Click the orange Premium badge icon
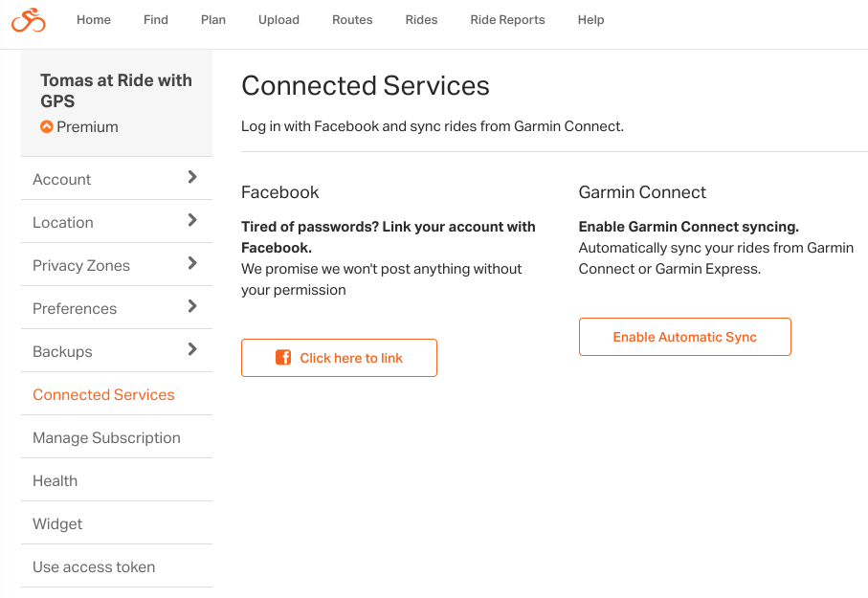868x598 pixels. click(47, 127)
